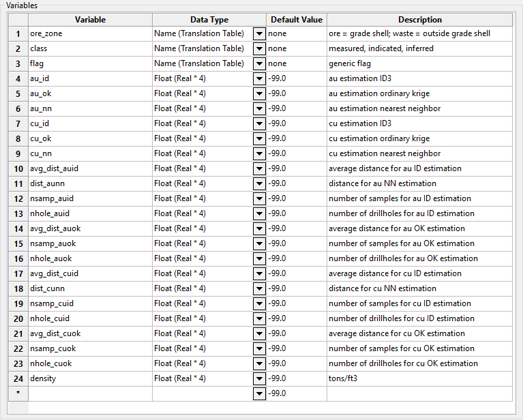Click the Default Value column header
The image size is (523, 420).
[x=296, y=20]
